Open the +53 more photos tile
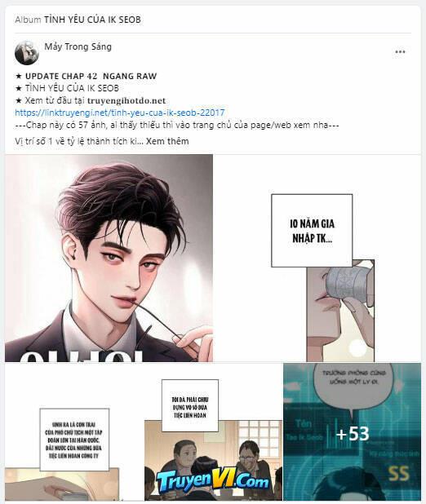The image size is (426, 504). [352, 431]
